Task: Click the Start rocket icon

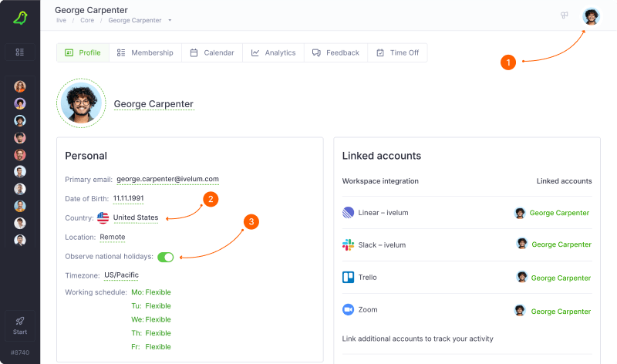Action: pyautogui.click(x=20, y=322)
